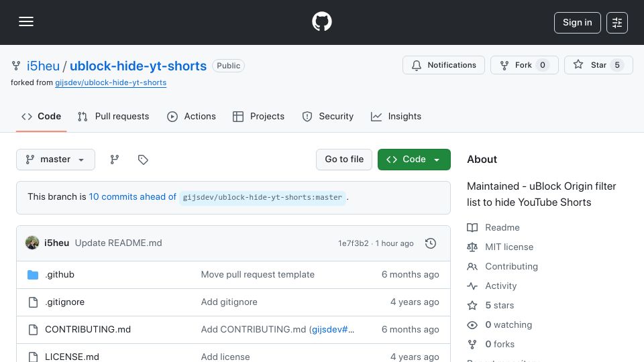Click the gijsdev/ublock-hide-yt-shorts:master branch label
This screenshot has width=644, height=362.
262,197
